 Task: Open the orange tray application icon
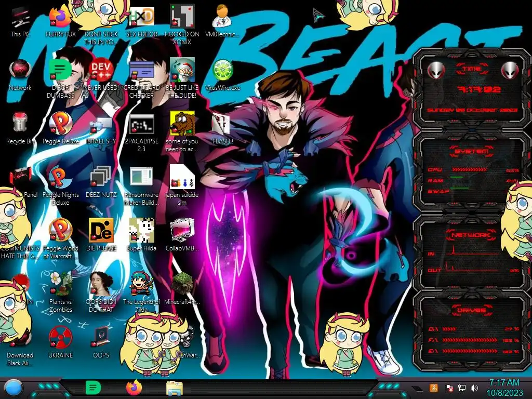434,388
